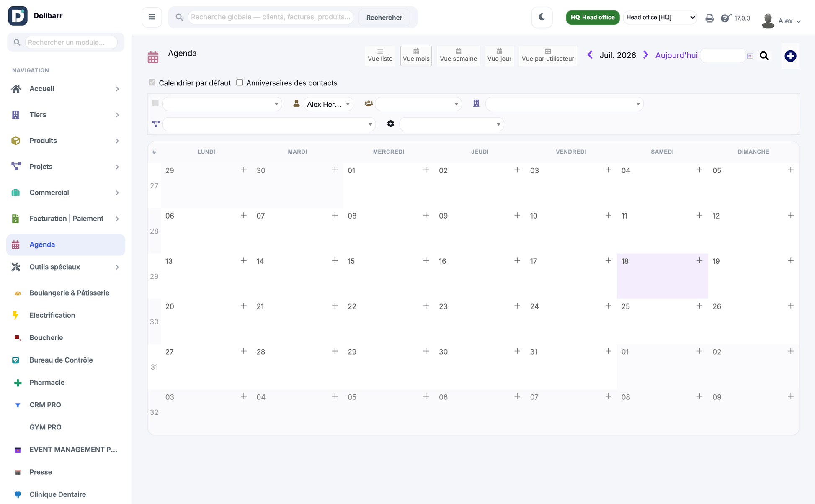Open the project filter dropdown
Screen dimensions: 815x504
point(269,124)
